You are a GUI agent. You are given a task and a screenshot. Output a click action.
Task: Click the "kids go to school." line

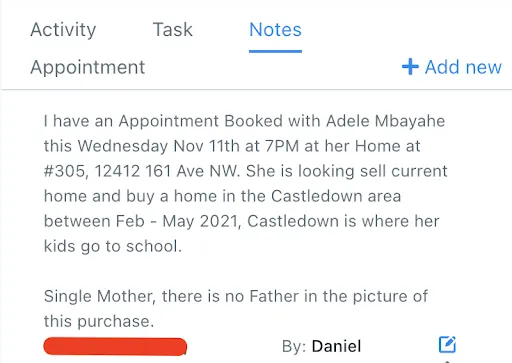pyautogui.click(x=113, y=246)
